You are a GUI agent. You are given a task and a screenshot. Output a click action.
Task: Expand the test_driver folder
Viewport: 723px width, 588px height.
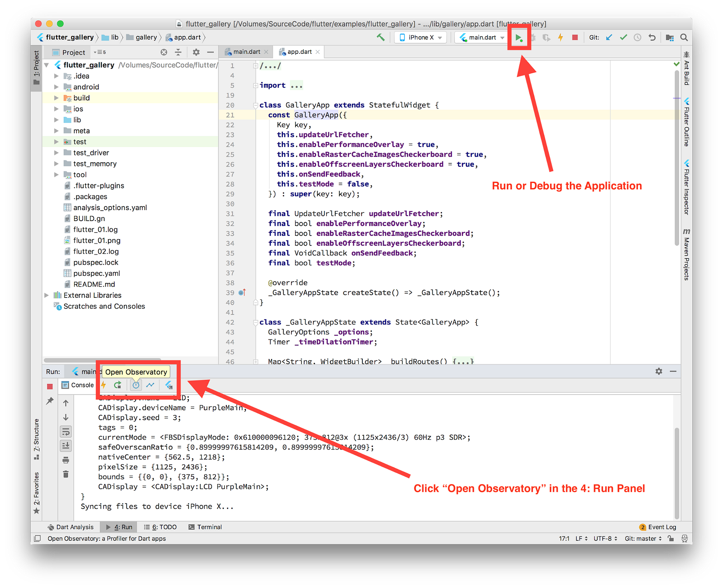(x=56, y=153)
